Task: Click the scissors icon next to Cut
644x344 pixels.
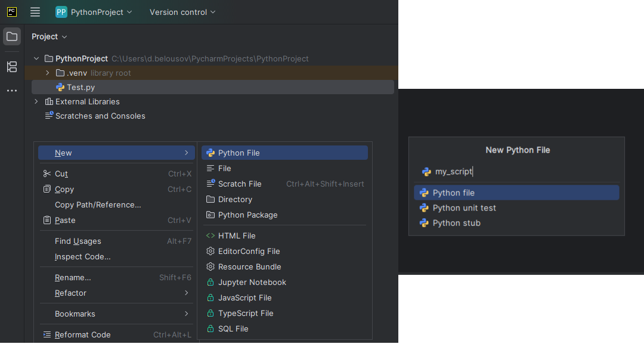Action: click(47, 173)
